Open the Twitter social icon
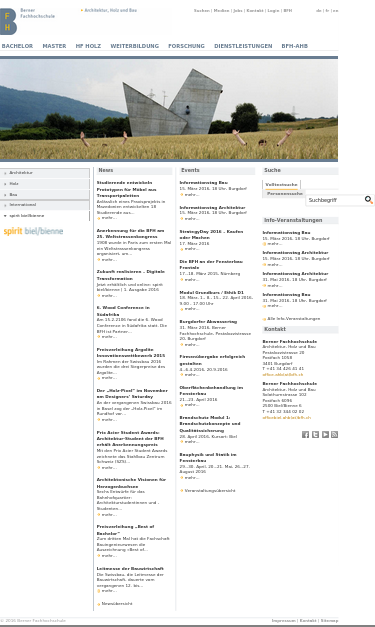 (315, 435)
